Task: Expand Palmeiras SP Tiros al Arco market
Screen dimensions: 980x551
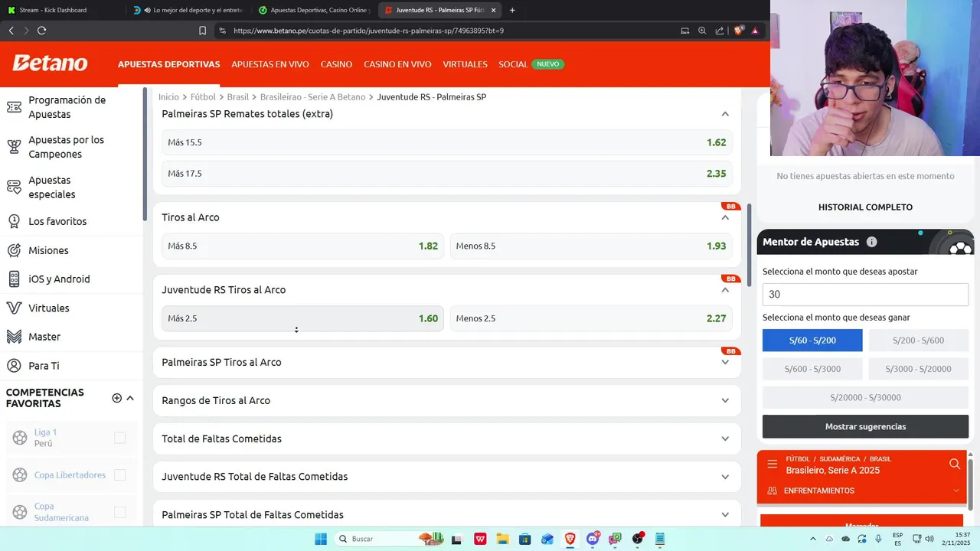Action: coord(725,362)
